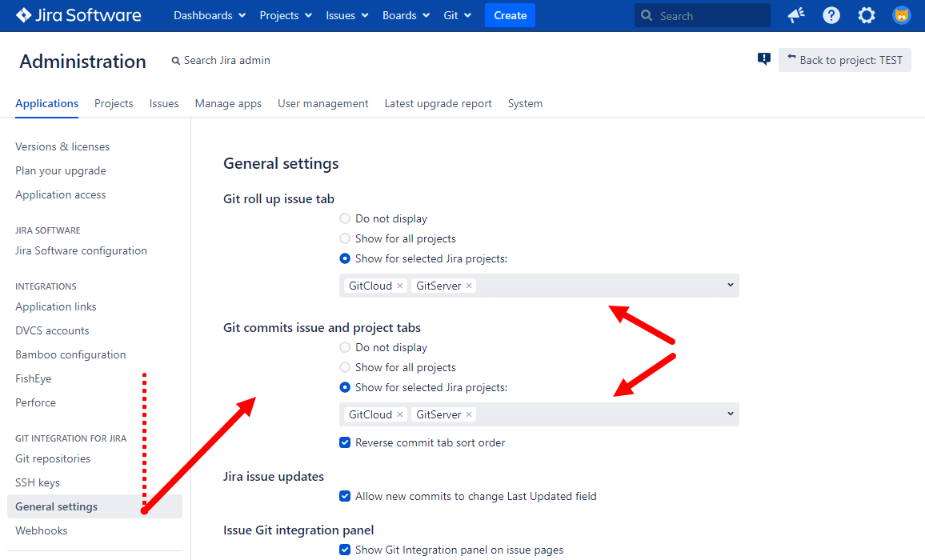
Task: Remove GitServer from Git roll up projects
Action: tap(469, 286)
